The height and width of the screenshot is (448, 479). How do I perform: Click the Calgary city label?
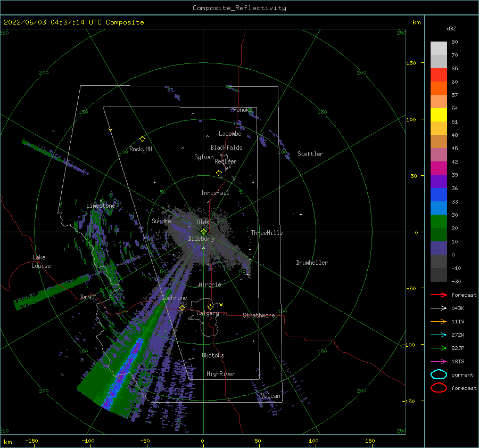tap(208, 313)
